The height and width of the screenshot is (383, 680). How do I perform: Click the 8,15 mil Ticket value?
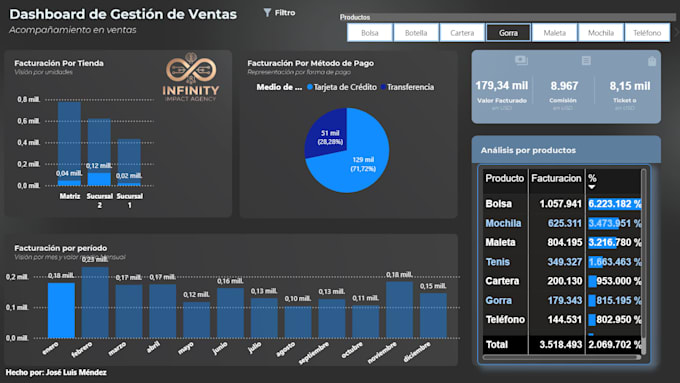[x=630, y=86]
